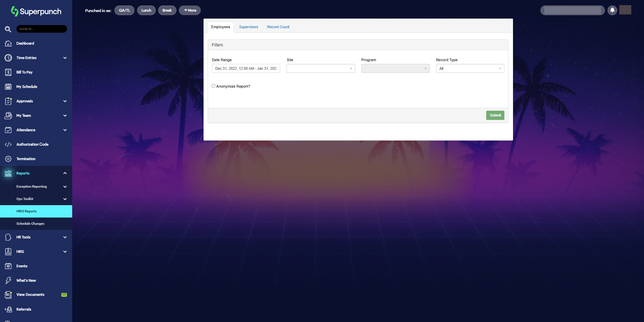Click the Termination gear icon
The height and width of the screenshot is (322, 644).
(8, 159)
